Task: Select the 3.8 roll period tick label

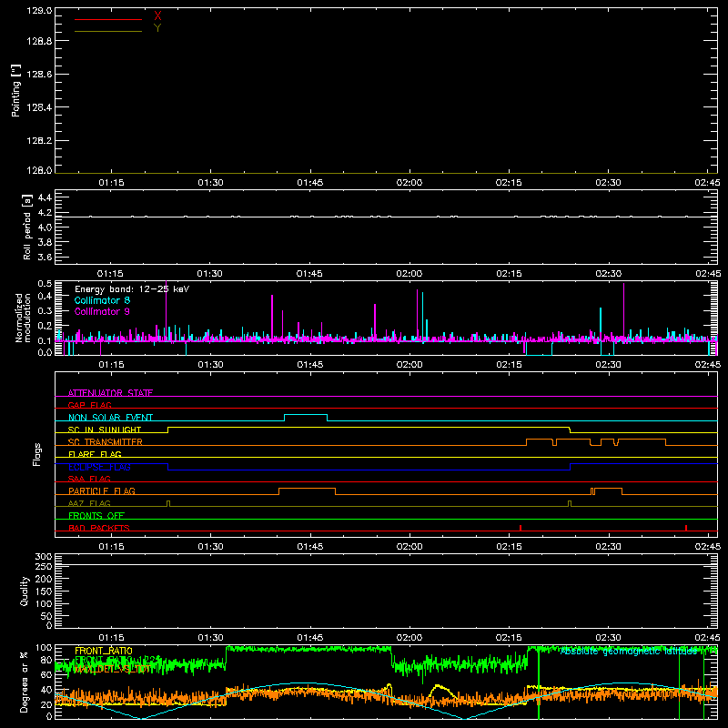Action: 45,242
